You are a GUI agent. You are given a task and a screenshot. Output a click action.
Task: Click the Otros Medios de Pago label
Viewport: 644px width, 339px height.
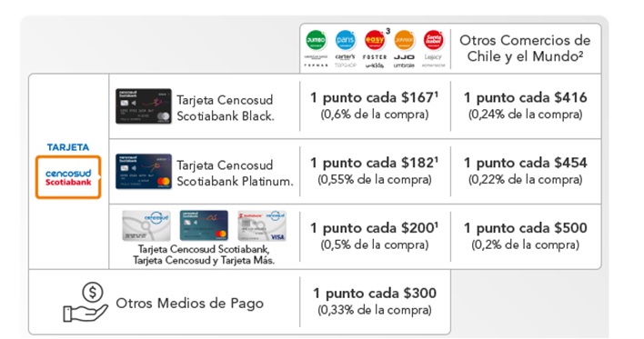tap(190, 304)
